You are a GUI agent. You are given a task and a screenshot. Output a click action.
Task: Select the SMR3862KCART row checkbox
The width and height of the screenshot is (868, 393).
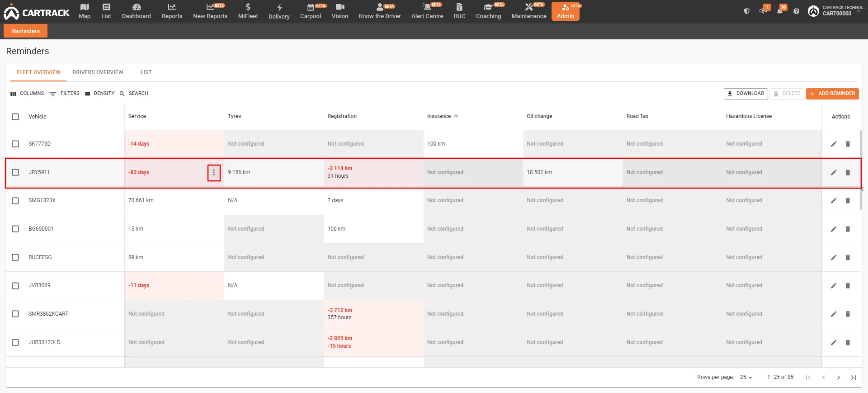click(15, 314)
